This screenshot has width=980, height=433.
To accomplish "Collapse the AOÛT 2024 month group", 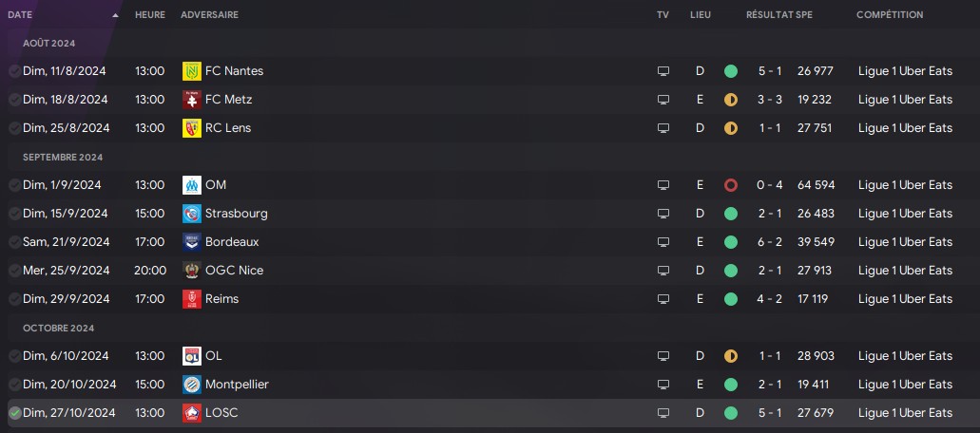I will 48,43.
